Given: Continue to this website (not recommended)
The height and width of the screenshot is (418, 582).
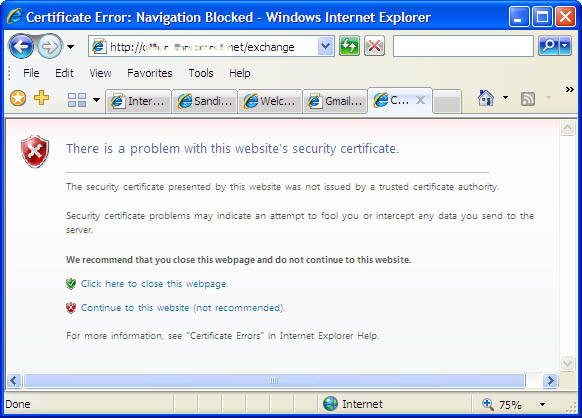Looking at the screenshot, I should [183, 308].
